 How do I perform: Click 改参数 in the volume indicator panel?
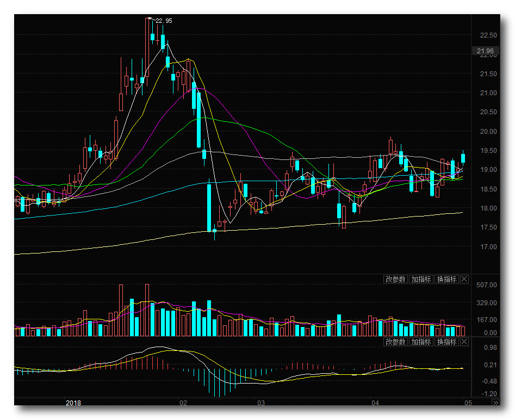pyautogui.click(x=395, y=279)
